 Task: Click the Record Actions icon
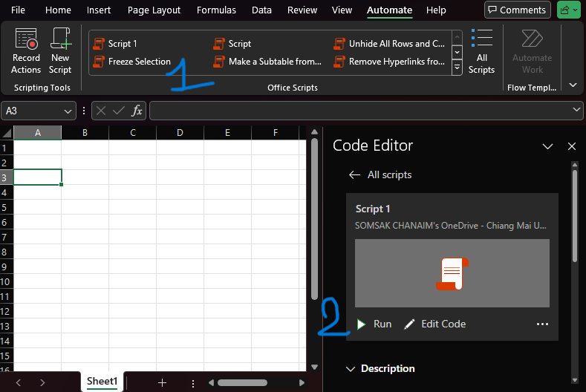[x=26, y=40]
